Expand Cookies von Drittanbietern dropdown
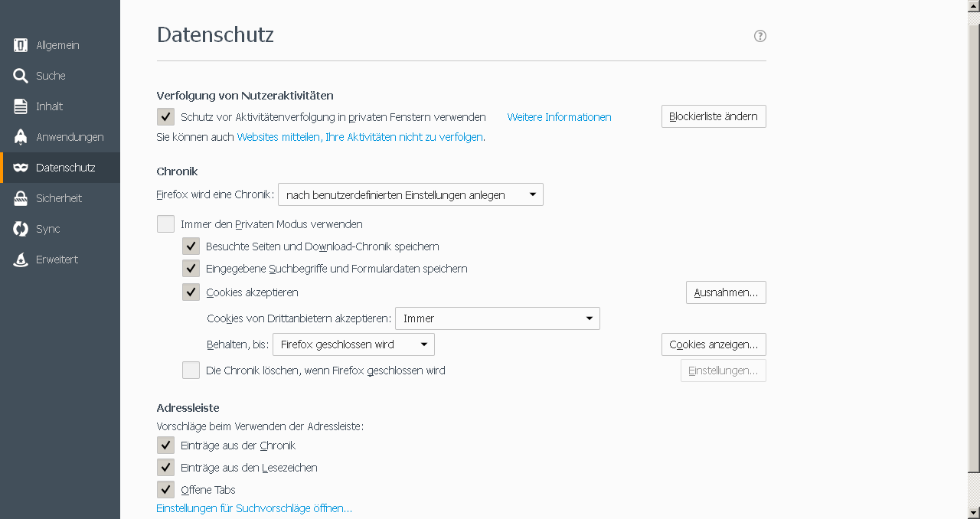This screenshot has height=519, width=980. tap(497, 318)
